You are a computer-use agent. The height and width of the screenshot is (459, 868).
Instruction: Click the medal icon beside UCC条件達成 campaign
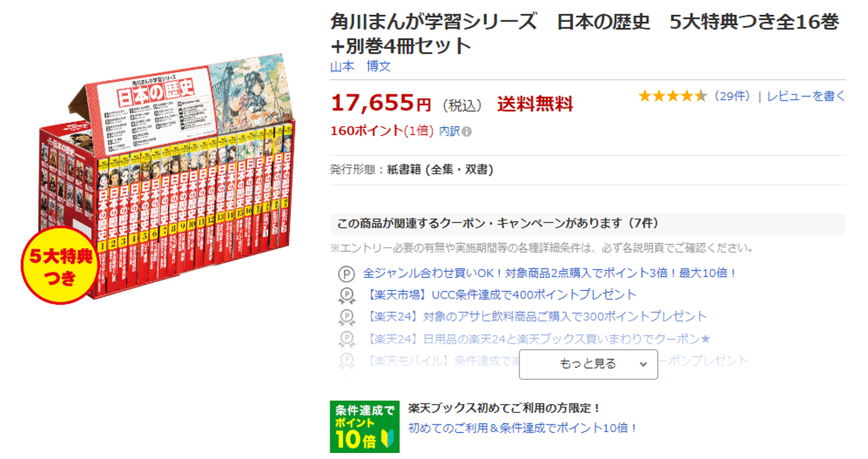[347, 295]
